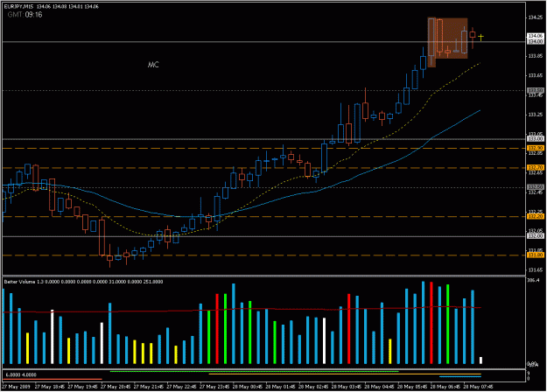This screenshot has width=547, height=392.
Task: Click the 28 May 02:45 time label
Action: click(313, 387)
